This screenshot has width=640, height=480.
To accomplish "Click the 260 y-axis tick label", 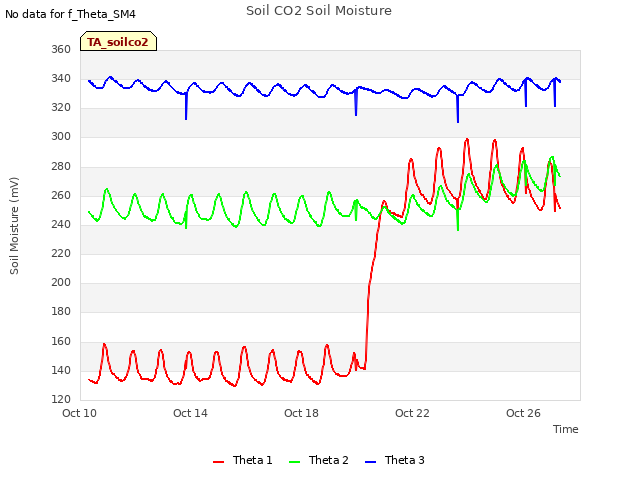I will (x=61, y=196).
